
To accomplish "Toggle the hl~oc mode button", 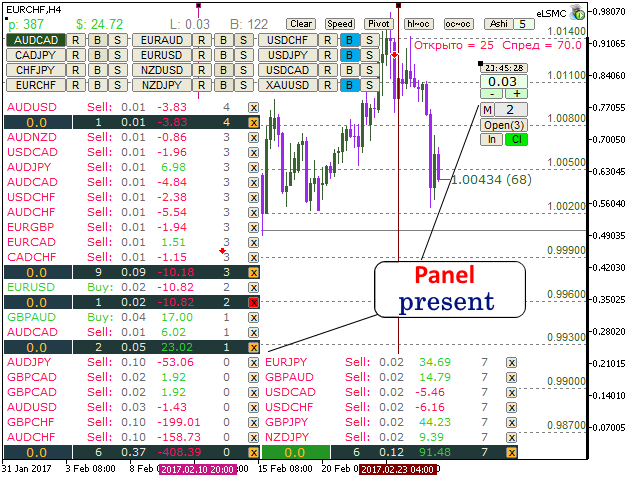I will coord(418,24).
